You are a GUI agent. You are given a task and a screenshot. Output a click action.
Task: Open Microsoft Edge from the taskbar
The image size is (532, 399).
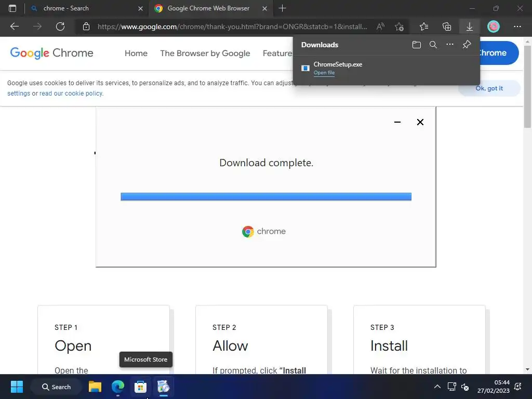[x=118, y=387]
